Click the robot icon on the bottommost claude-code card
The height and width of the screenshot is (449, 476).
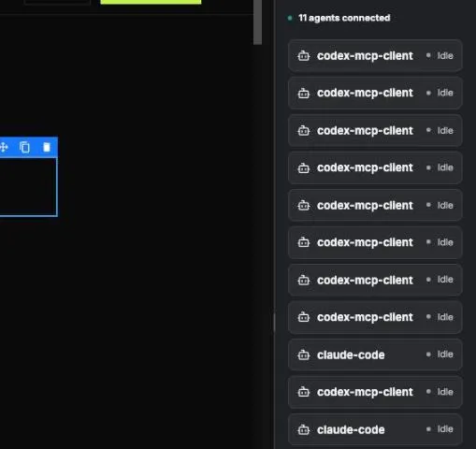tap(304, 429)
